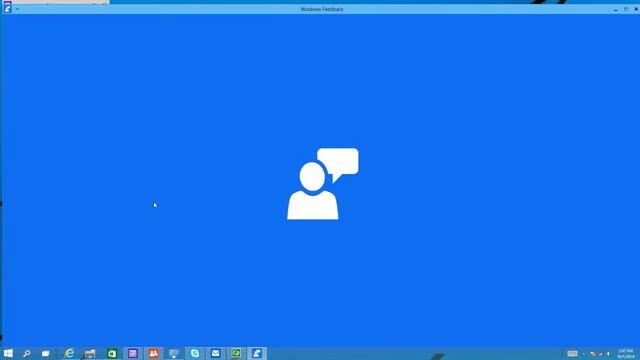Viewport: 640px width, 360px height.
Task: Open the monitor-shaped taskbar app
Action: click(x=173, y=353)
